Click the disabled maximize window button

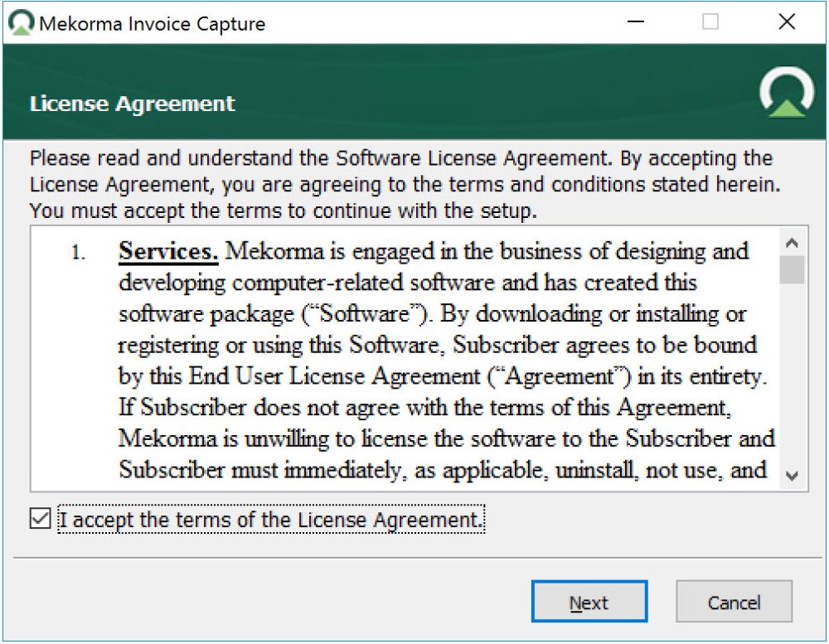[710, 22]
